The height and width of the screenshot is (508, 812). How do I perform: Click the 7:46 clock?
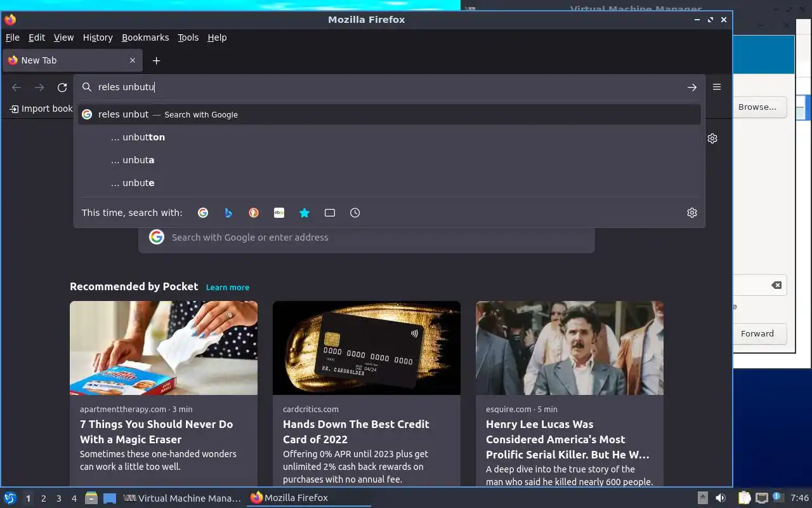[x=799, y=498]
